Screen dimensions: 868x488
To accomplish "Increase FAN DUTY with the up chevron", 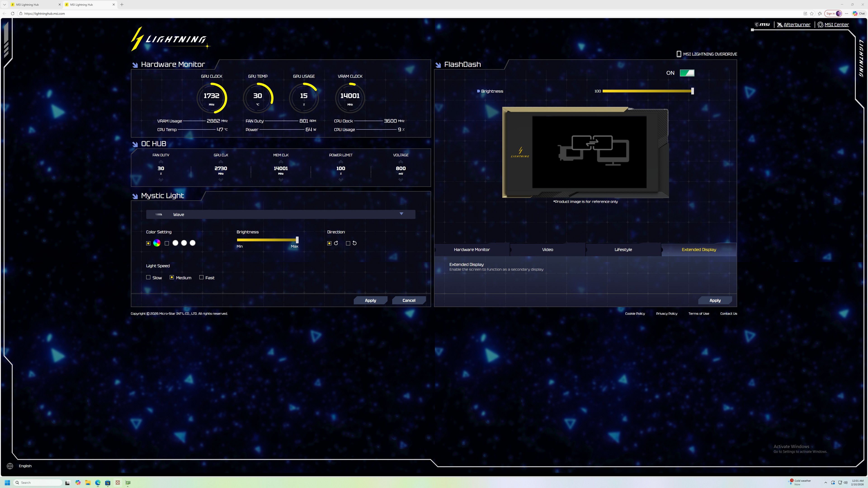I will pyautogui.click(x=161, y=162).
